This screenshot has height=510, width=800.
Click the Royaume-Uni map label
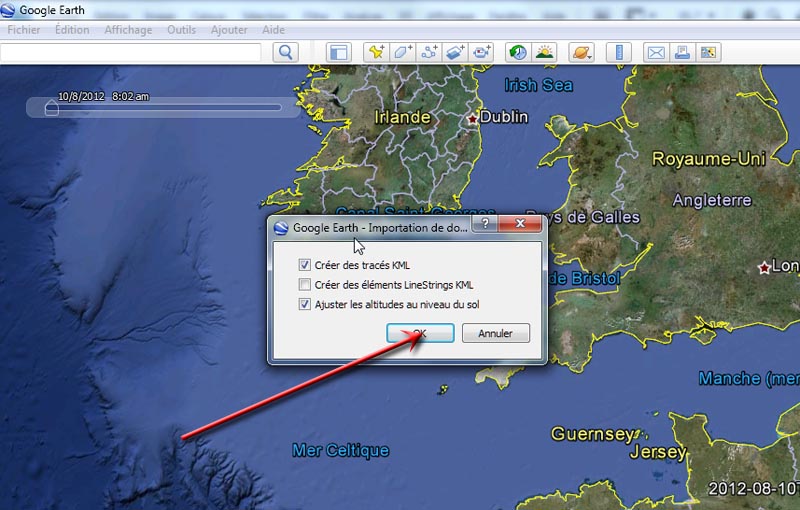[709, 159]
